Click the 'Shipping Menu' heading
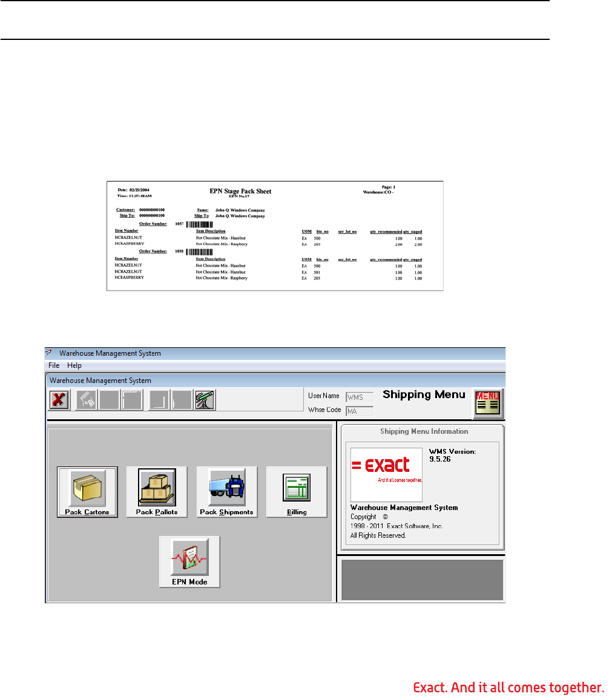The height and width of the screenshot is (700, 612). [x=424, y=394]
